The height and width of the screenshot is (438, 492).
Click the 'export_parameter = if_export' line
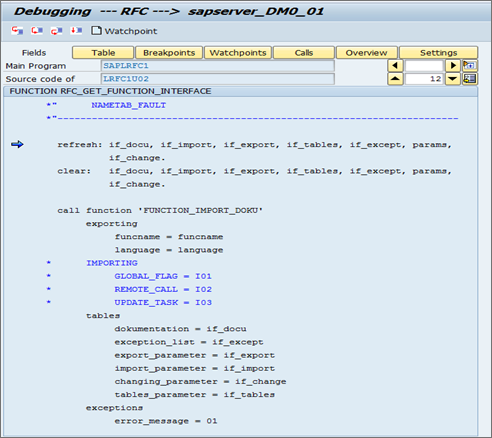tap(195, 355)
